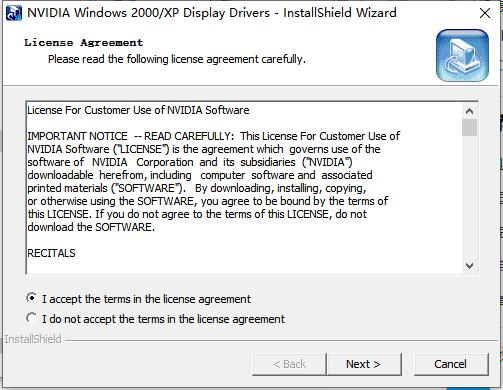Image resolution: width=503 pixels, height=390 pixels.
Task: Cancel the NVIDIA driver installation
Action: point(451,364)
